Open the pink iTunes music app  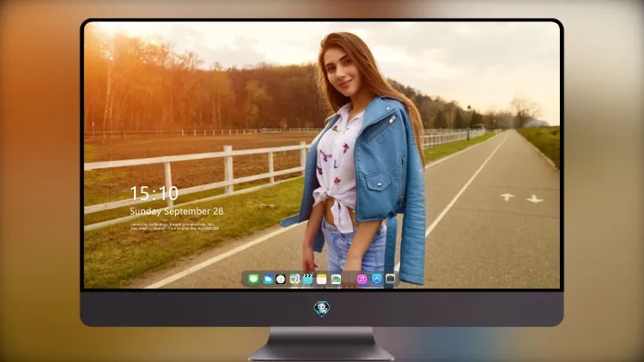(361, 280)
